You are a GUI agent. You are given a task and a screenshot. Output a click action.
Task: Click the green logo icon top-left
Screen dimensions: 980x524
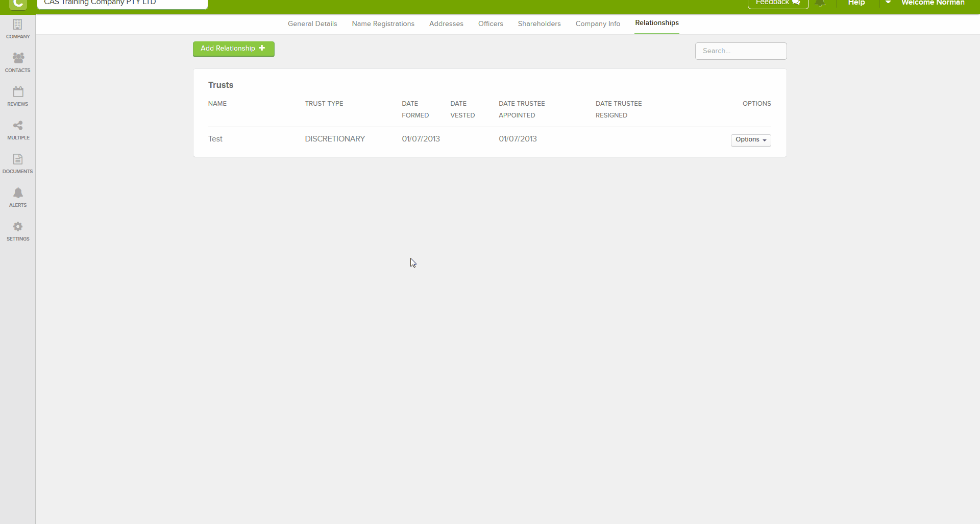18,4
